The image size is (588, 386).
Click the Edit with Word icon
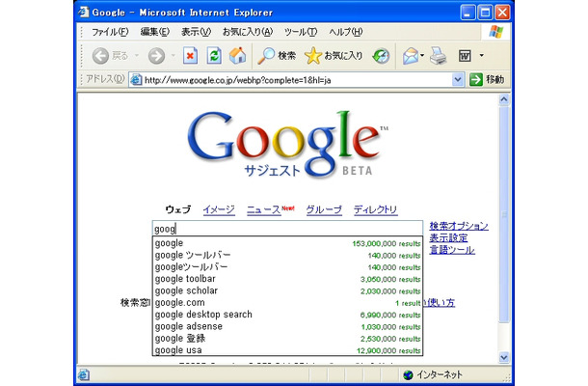point(465,56)
